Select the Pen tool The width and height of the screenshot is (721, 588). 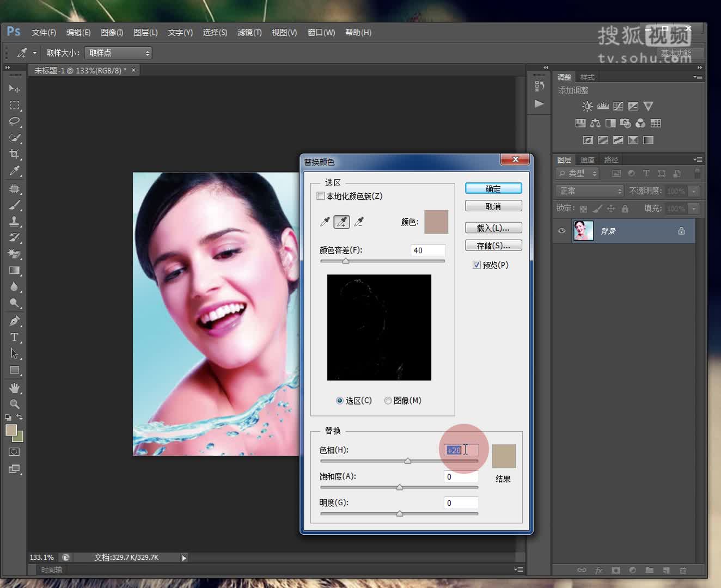point(14,321)
